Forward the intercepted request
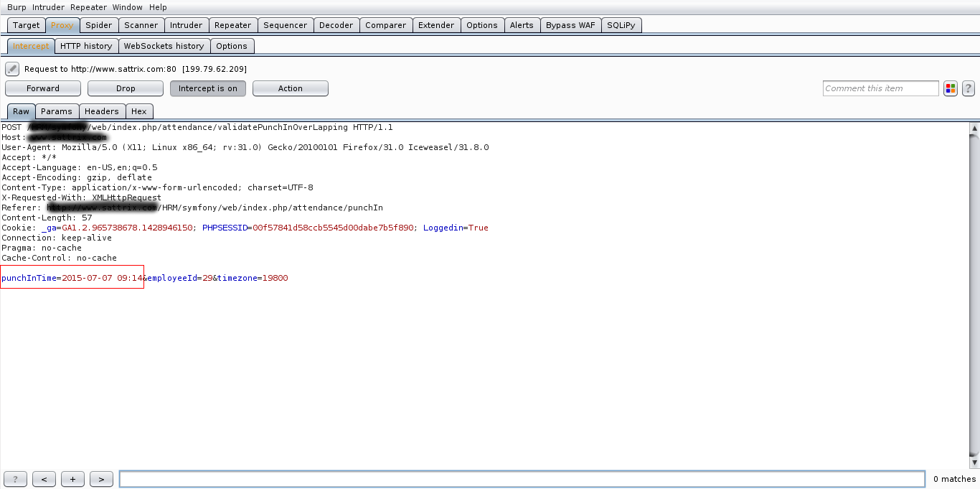The width and height of the screenshot is (980, 489). tap(43, 88)
